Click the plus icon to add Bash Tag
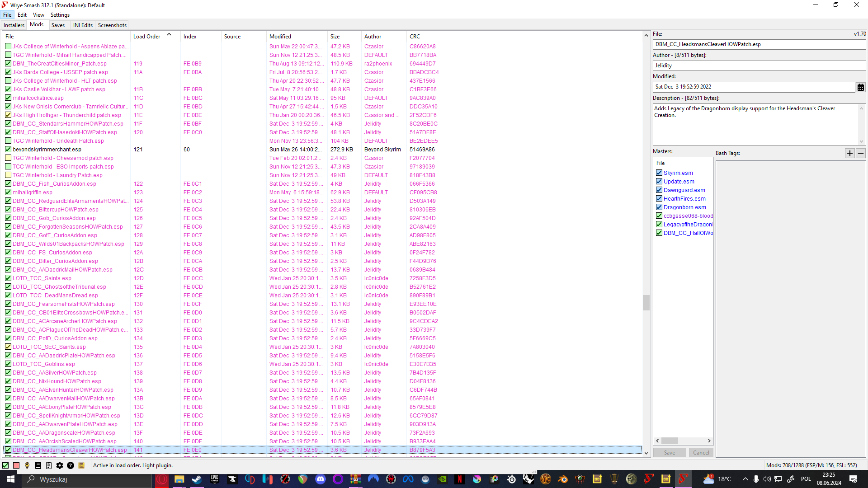Screen dimensions: 868x488 point(850,153)
